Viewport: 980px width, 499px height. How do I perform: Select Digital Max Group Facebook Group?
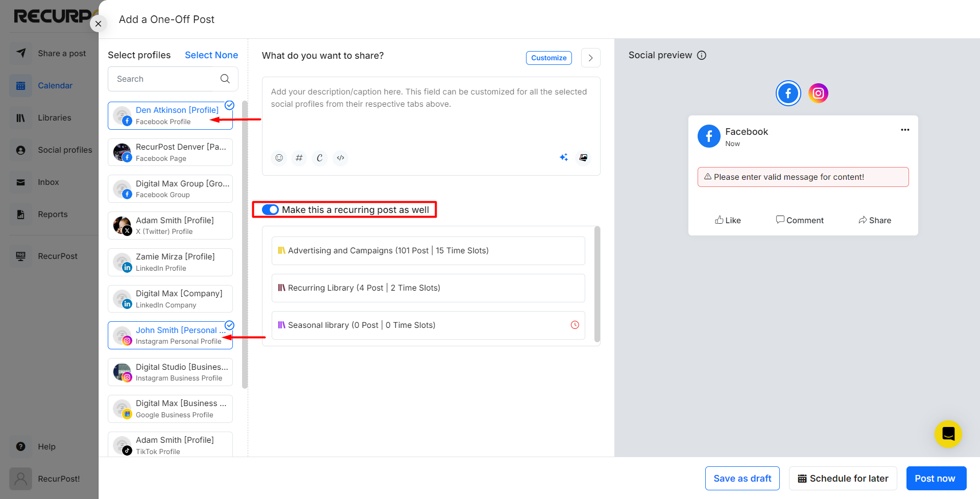[170, 189]
